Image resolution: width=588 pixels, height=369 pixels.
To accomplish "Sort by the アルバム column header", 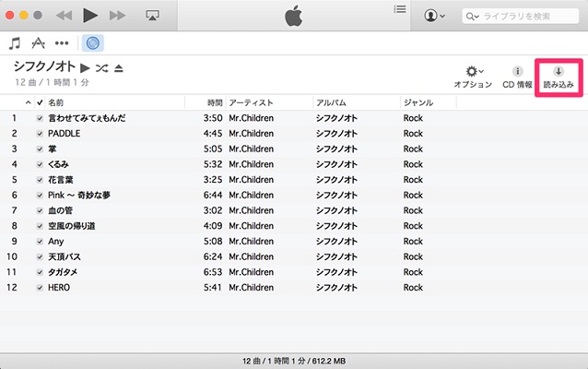I will (331, 102).
